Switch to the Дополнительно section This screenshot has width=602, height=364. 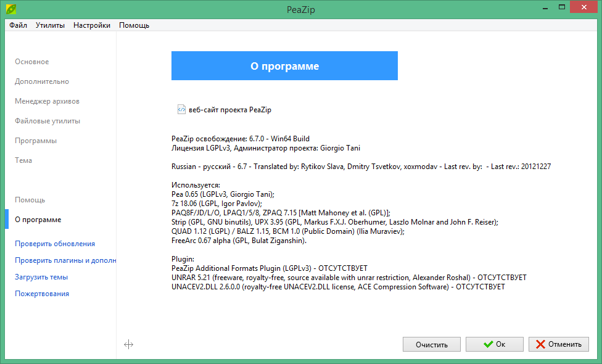tap(42, 81)
